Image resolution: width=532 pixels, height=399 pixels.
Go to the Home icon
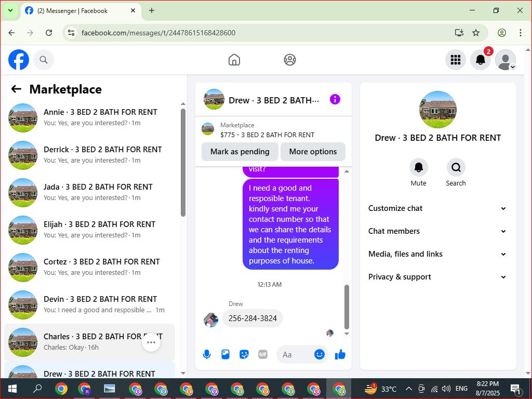(234, 60)
